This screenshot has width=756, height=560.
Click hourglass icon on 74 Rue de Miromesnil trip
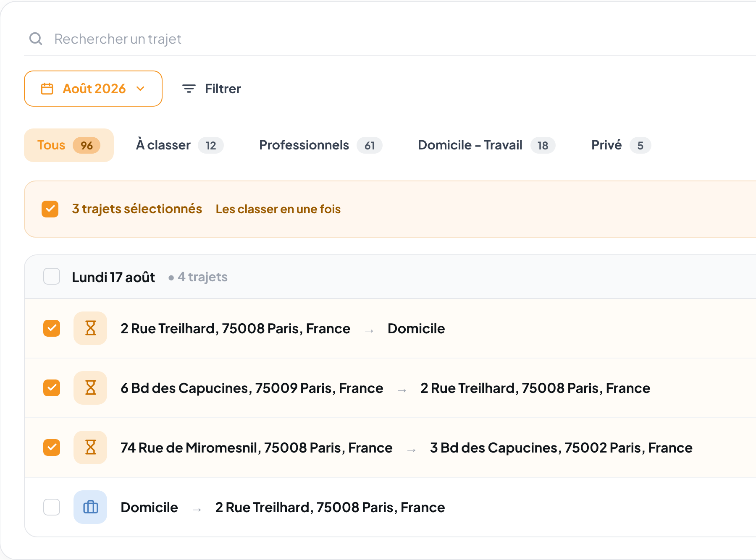click(x=90, y=447)
